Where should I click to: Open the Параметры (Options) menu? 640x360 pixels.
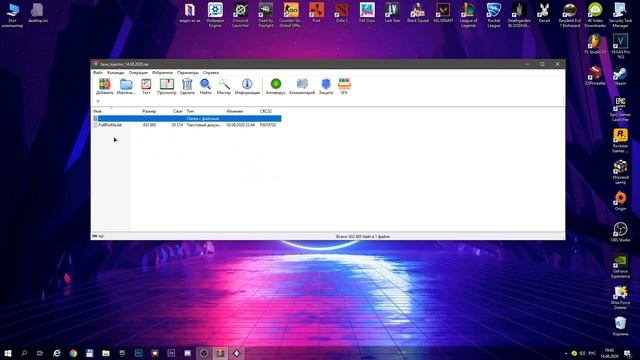pos(188,73)
